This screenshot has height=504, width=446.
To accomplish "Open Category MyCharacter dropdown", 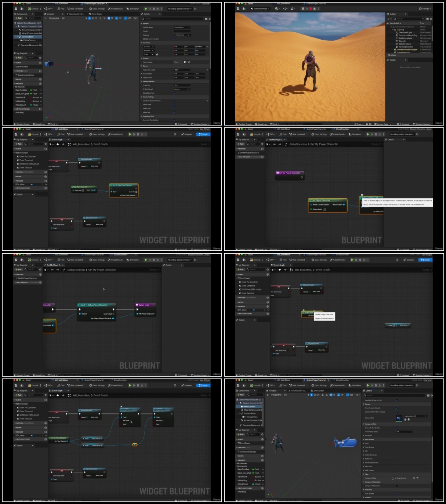I will pos(182,35).
